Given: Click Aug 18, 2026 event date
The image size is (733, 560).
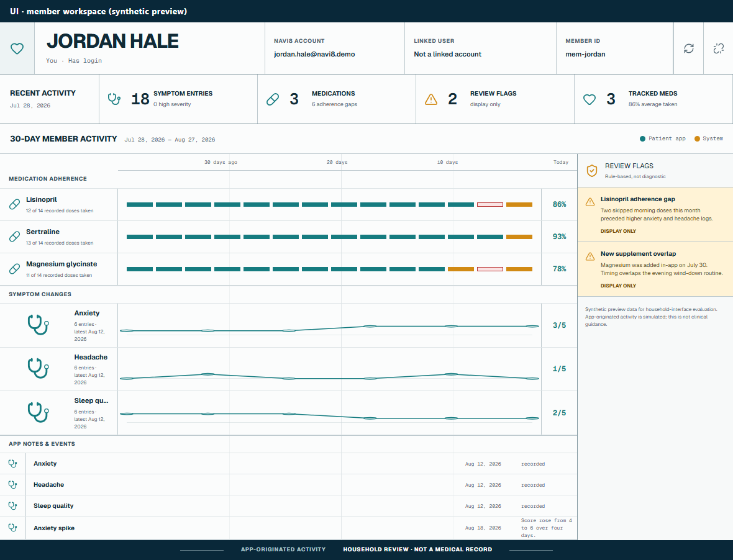Looking at the screenshot, I should 483,528.
